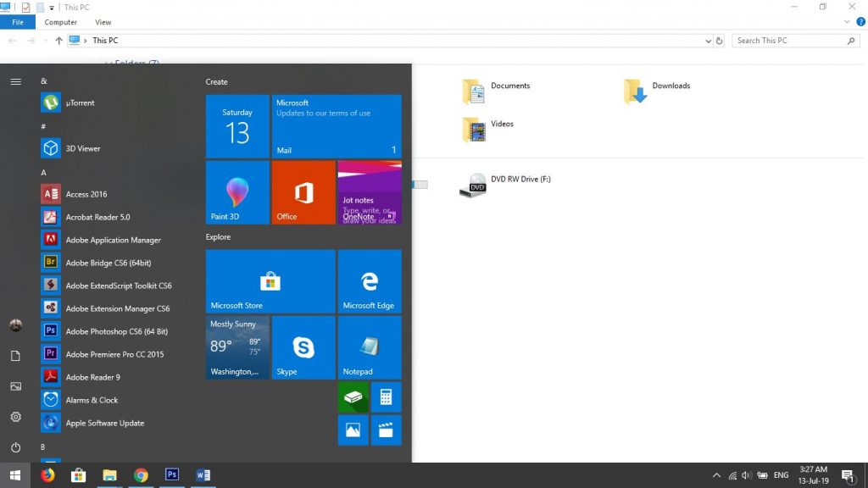Open Pictures shortcut in Start sidebar
The image size is (868, 488).
click(15, 386)
